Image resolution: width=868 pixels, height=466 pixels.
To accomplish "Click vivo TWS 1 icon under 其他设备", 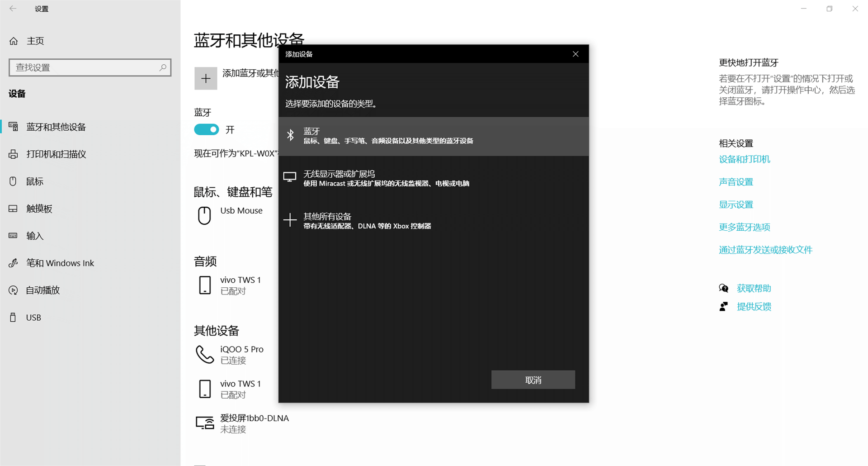I will [205, 389].
